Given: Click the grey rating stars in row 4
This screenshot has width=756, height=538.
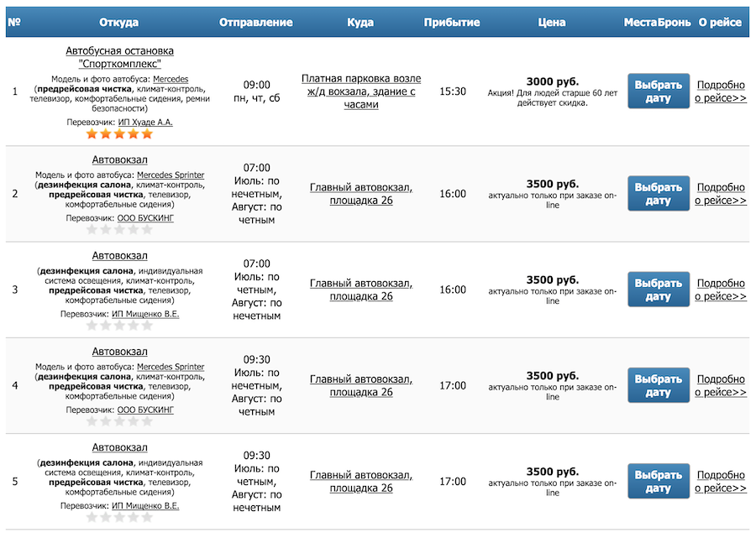Looking at the screenshot, I should pos(119,421).
